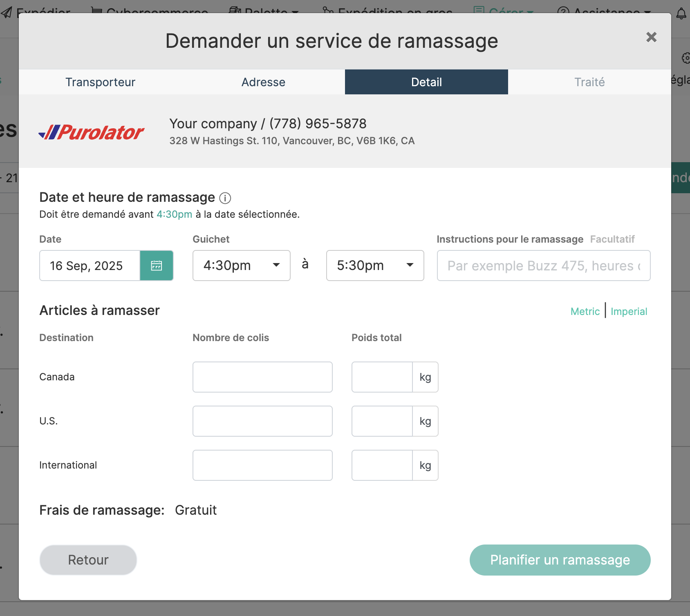This screenshot has height=616, width=690.
Task: Click the notification bell icon
Action: tap(681, 14)
